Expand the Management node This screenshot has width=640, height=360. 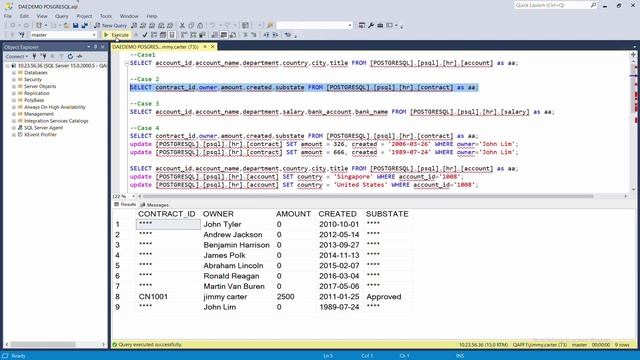(x=13, y=114)
